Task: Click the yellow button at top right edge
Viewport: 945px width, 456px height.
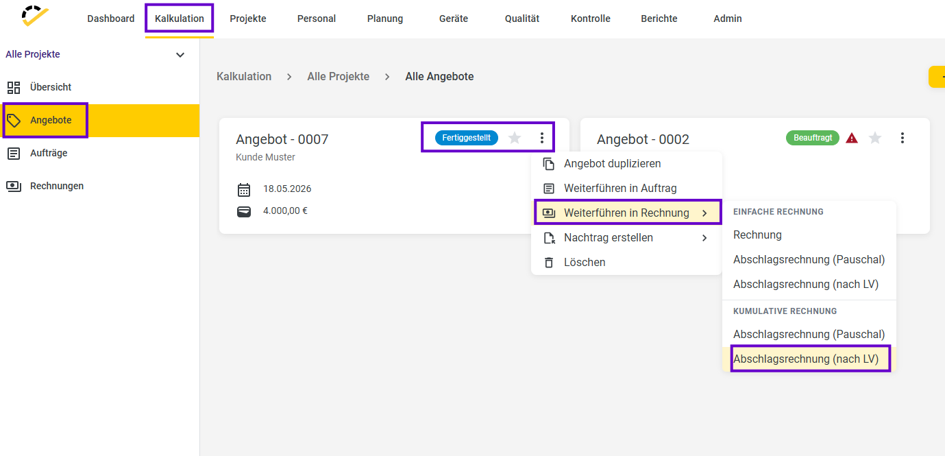Action: pos(937,77)
